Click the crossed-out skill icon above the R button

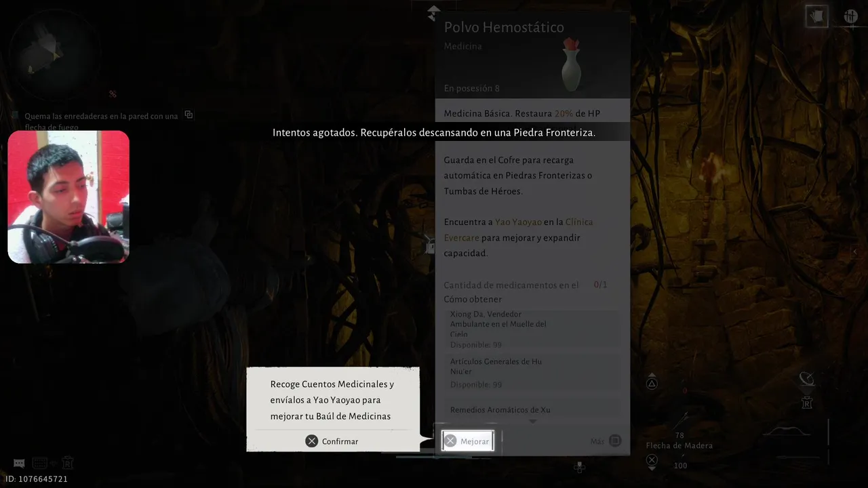coord(806,379)
